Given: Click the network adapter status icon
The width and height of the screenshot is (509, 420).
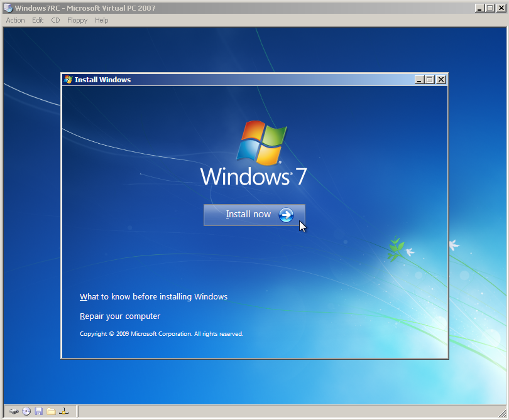Looking at the screenshot, I should [x=63, y=411].
